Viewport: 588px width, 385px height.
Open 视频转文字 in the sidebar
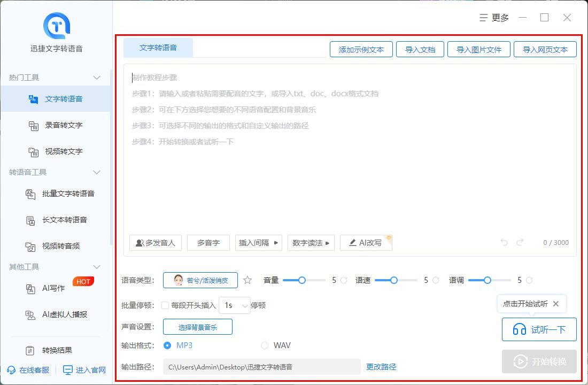pos(56,152)
